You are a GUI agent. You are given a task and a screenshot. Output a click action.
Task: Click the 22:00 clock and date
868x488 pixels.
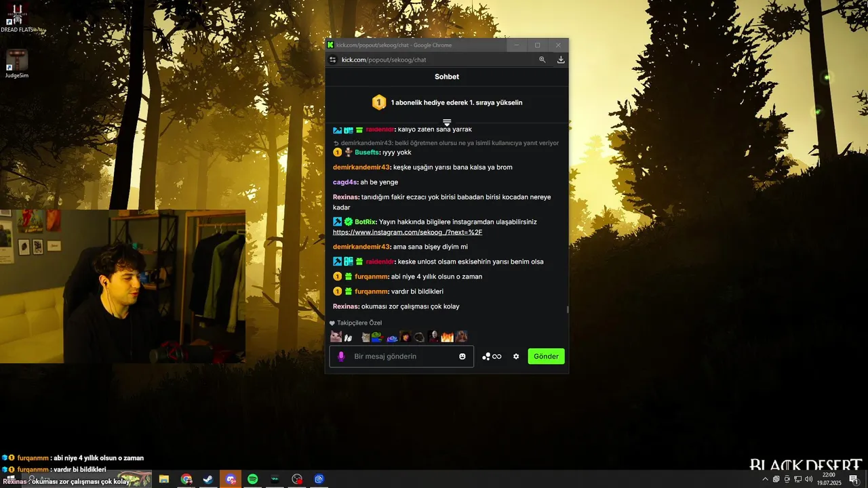pos(829,479)
